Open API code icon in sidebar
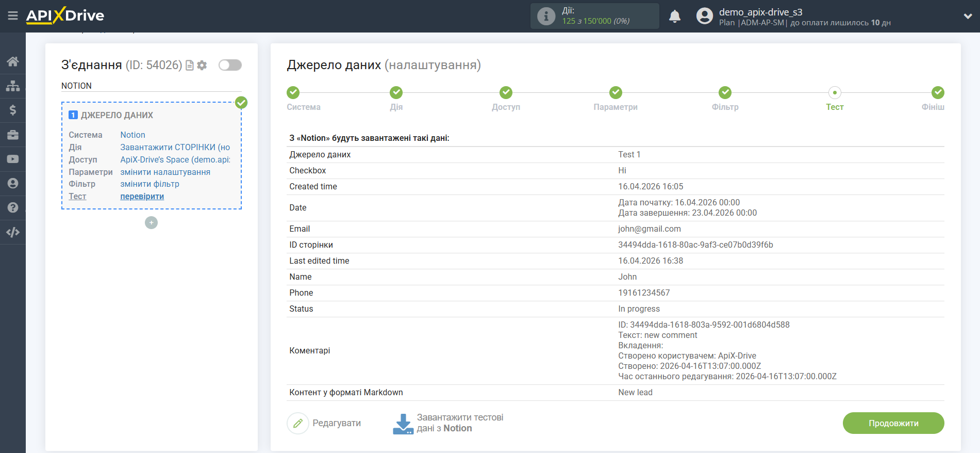Image resolution: width=980 pixels, height=453 pixels. (x=13, y=232)
